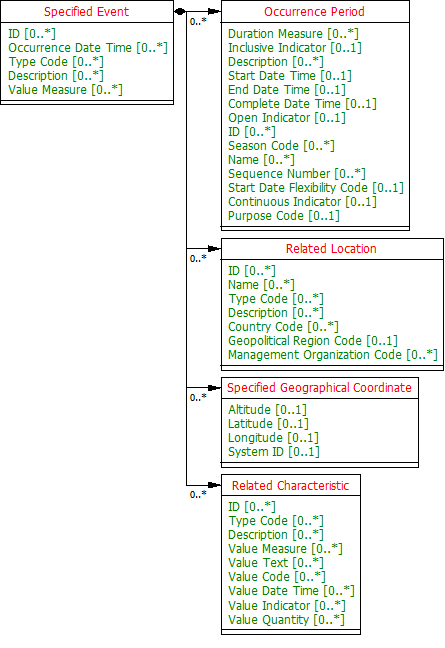The width and height of the screenshot is (445, 648).
Task: Click the composition diamond beside Specified Event
Action: (180, 12)
